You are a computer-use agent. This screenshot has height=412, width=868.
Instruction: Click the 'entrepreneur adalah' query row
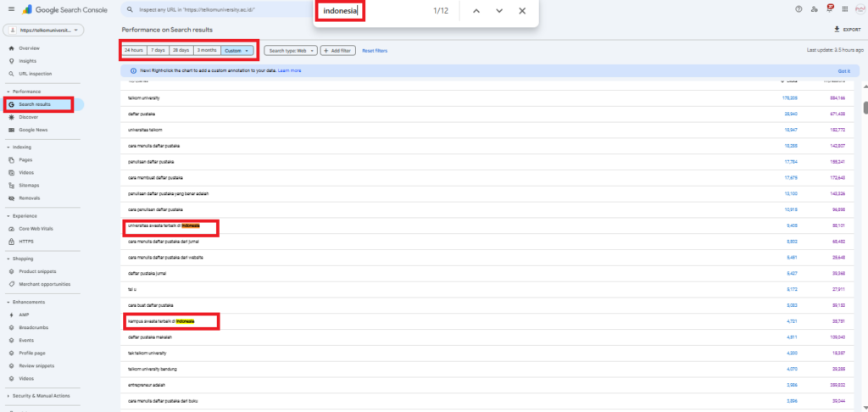[488, 385]
